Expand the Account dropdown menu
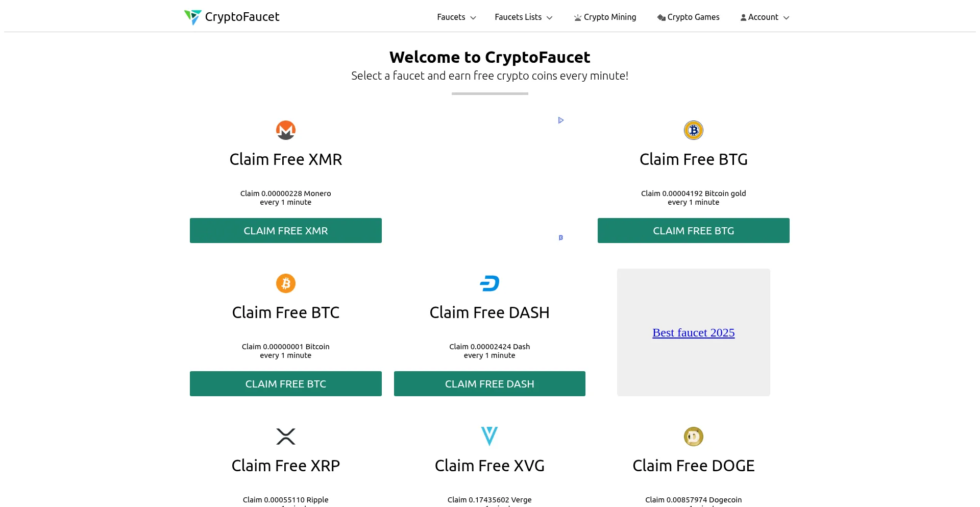Viewport: 980px width, 507px height. pyautogui.click(x=764, y=17)
